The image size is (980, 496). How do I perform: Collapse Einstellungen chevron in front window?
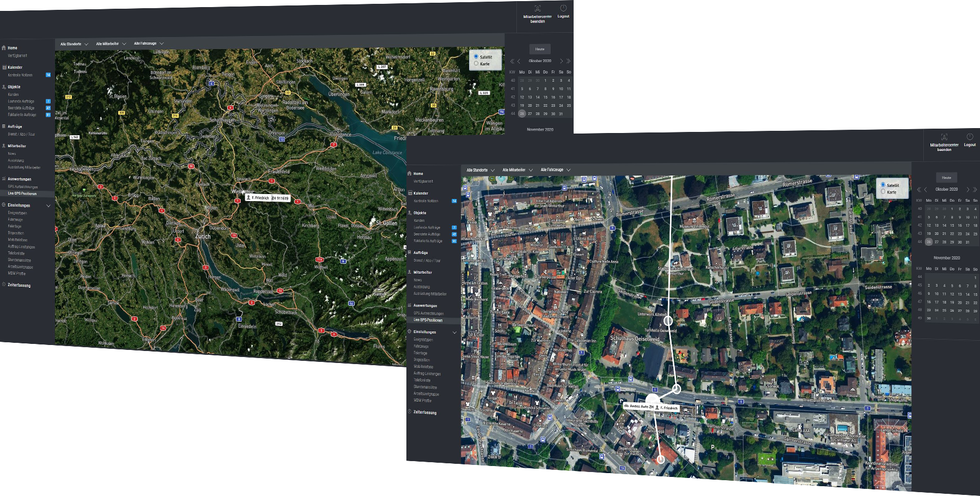[x=454, y=332]
